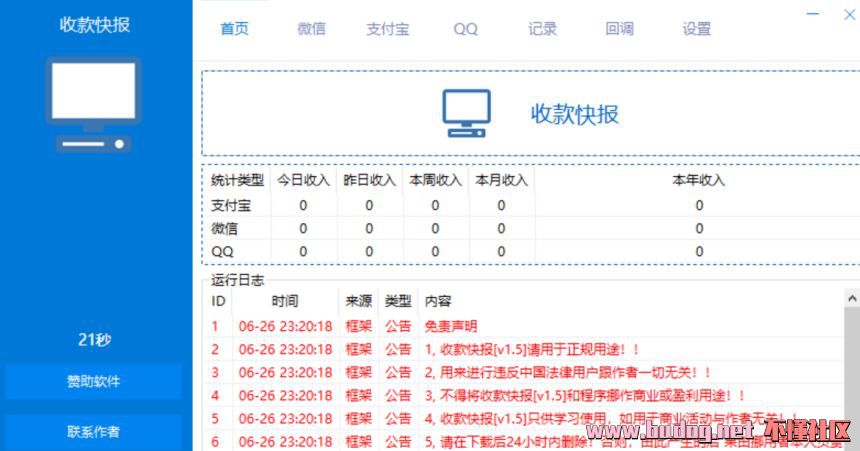Click the log scrollbar up arrow

point(852,298)
